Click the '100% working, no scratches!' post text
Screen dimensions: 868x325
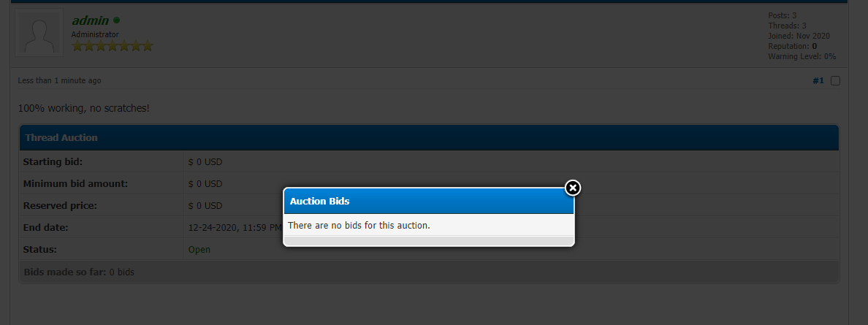[83, 108]
